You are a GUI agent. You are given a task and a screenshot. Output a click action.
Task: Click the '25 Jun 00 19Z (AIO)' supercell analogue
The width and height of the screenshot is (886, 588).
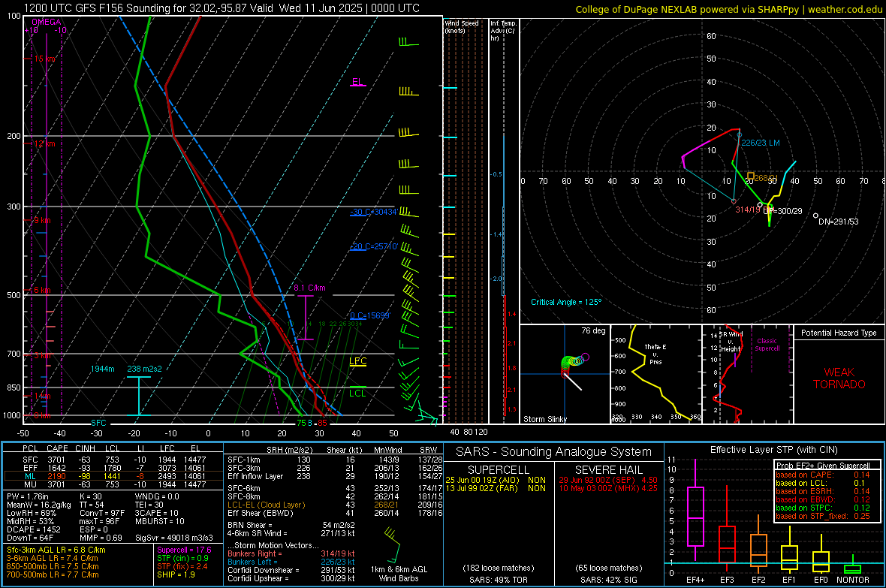tap(482, 480)
